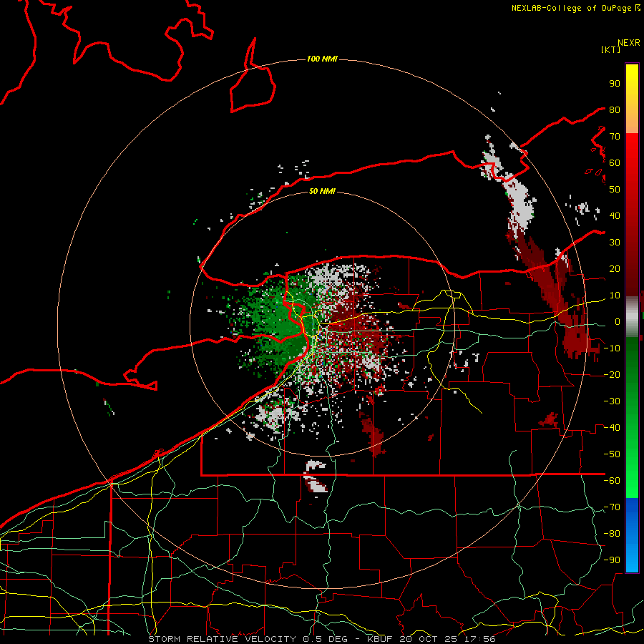This screenshot has width=644, height=644.
Task: Select the 100 NMI range ring label
Action: [322, 59]
